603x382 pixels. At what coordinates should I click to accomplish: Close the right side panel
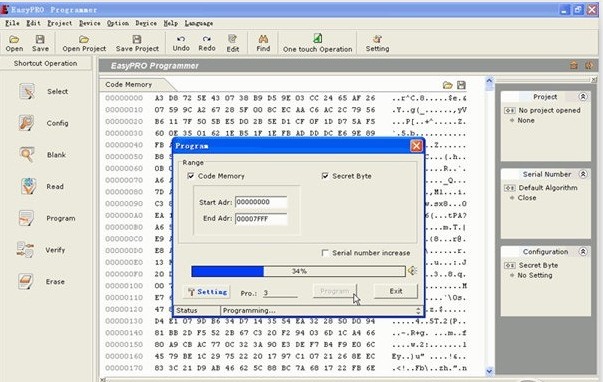[x=593, y=80]
